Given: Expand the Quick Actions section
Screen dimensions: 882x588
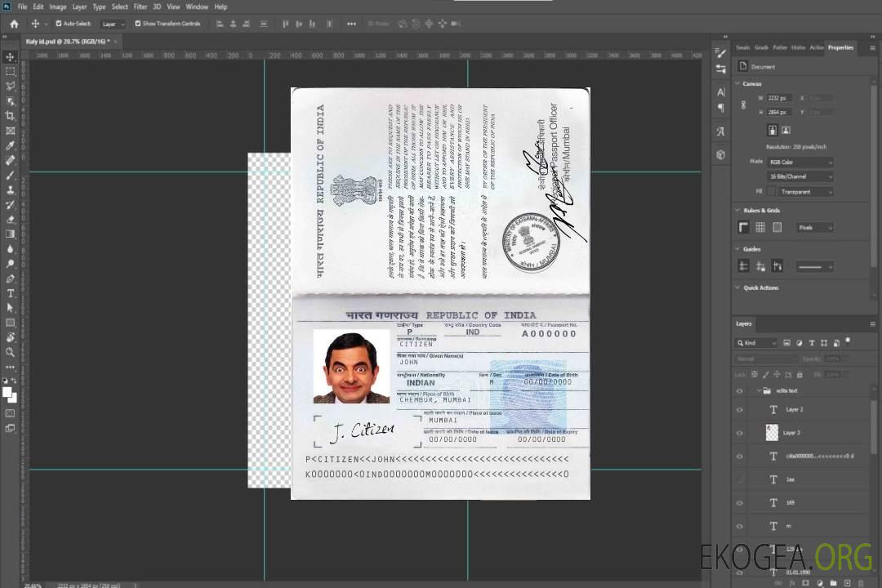Looking at the screenshot, I should coord(737,287).
